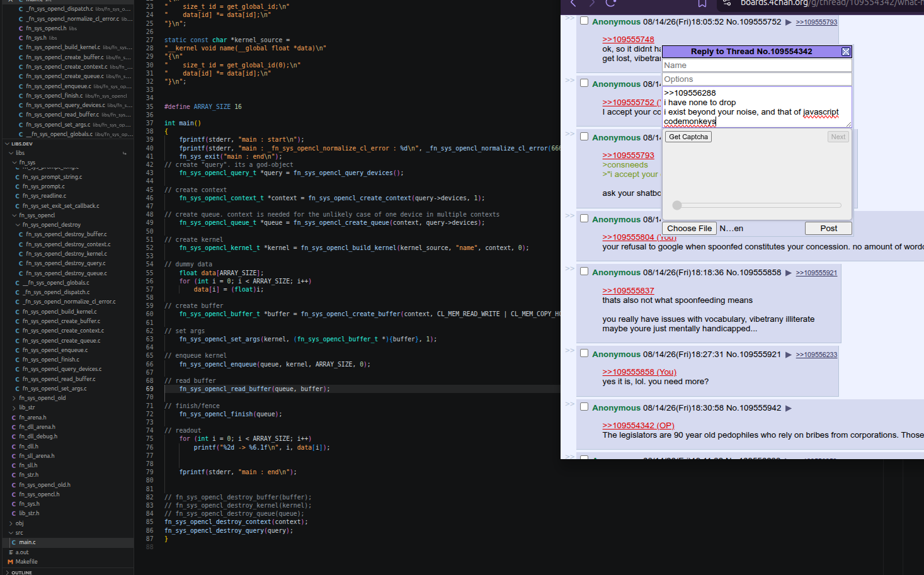Click Choose File in reply form
This screenshot has height=575, width=924.
(x=690, y=229)
